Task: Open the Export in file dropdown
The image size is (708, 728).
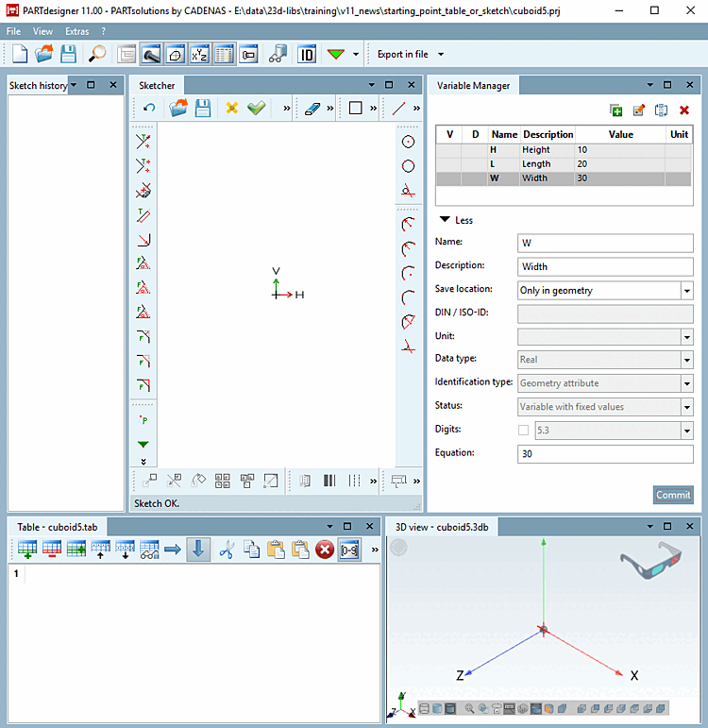Action: point(411,55)
